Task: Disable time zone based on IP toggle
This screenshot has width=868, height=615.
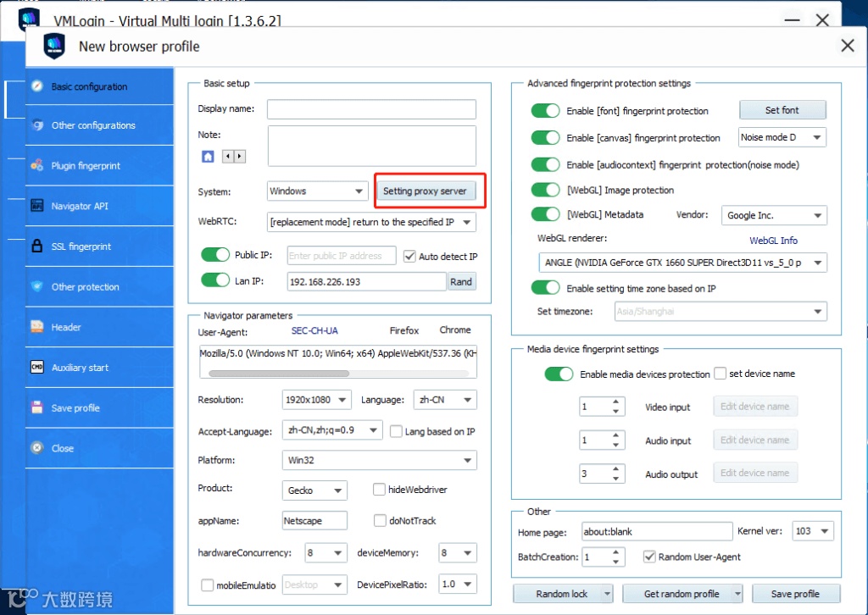Action: (545, 287)
